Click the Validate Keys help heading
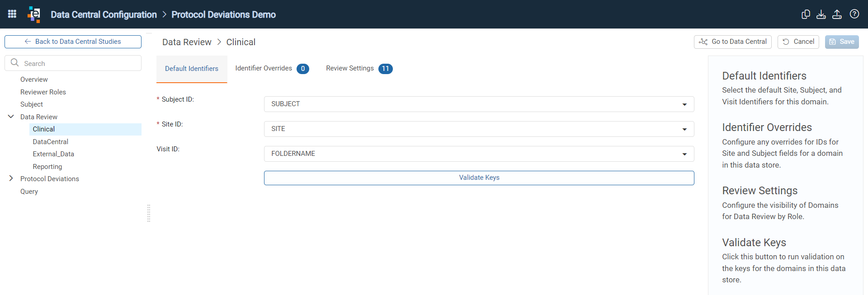The image size is (868, 295). click(754, 243)
